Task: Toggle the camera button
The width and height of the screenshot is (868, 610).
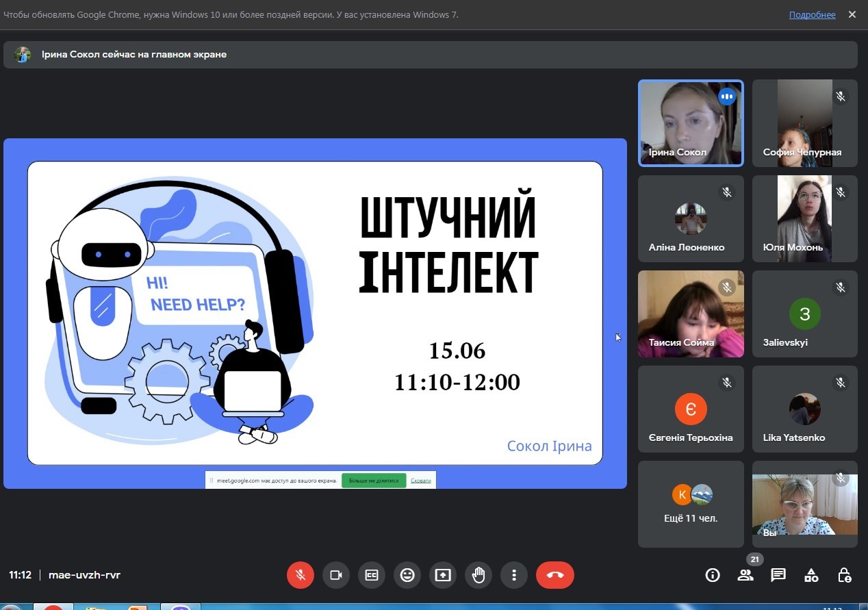Action: pos(336,575)
